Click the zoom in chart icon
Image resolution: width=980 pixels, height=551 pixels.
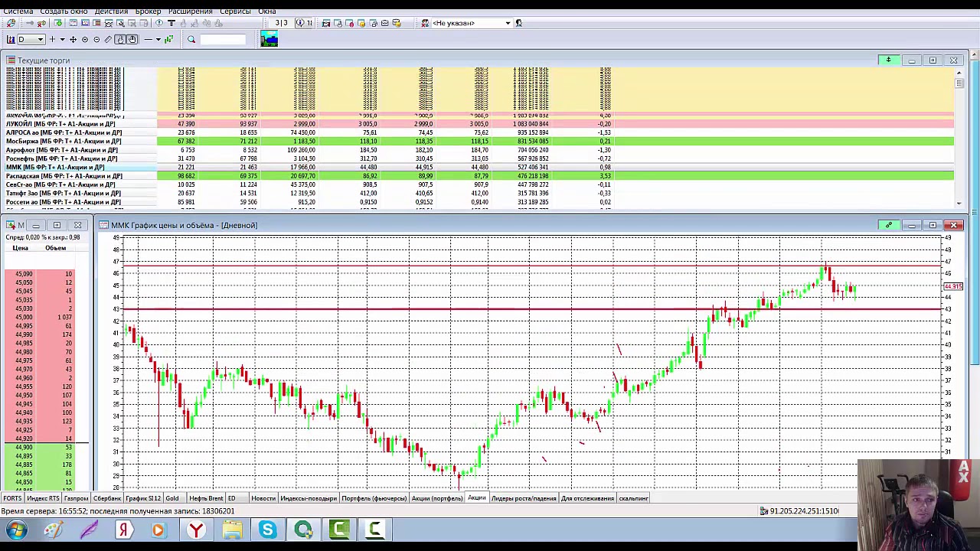(x=85, y=39)
